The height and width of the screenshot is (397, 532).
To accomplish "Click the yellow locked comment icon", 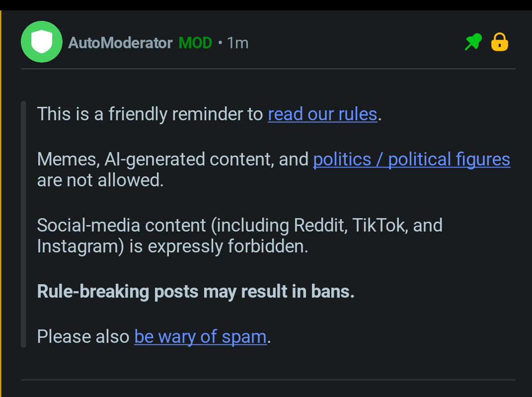I will coord(500,43).
